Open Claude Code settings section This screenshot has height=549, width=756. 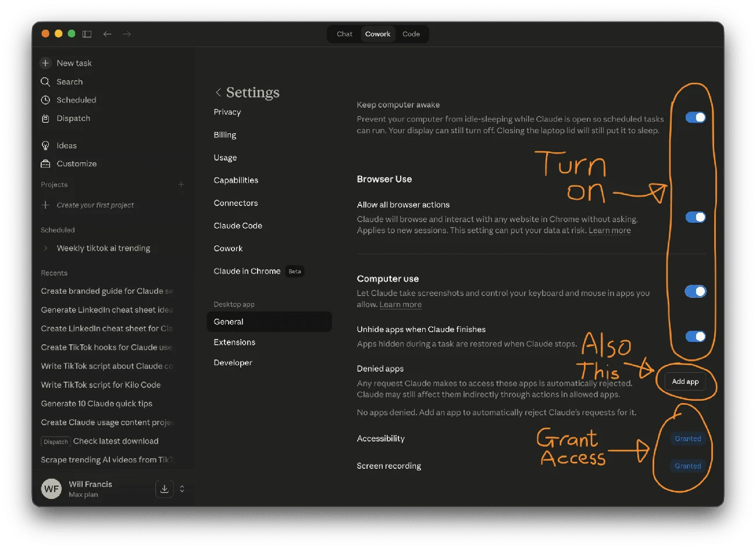pyautogui.click(x=238, y=226)
